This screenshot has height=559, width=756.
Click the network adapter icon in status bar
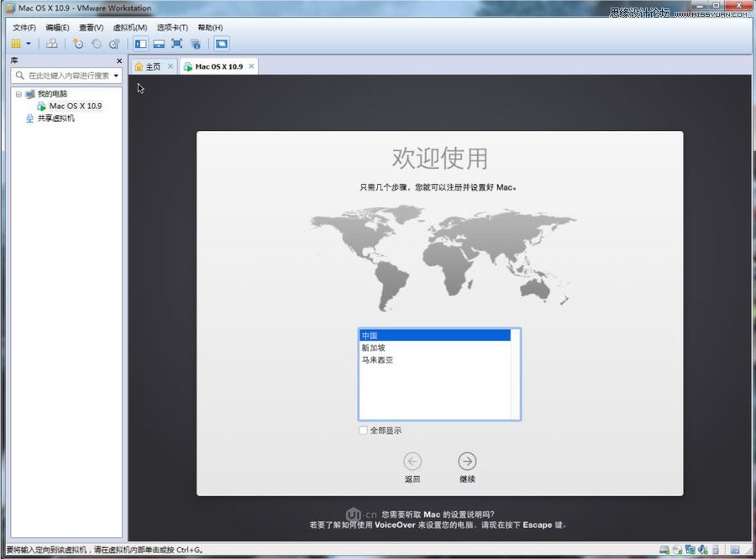point(689,550)
